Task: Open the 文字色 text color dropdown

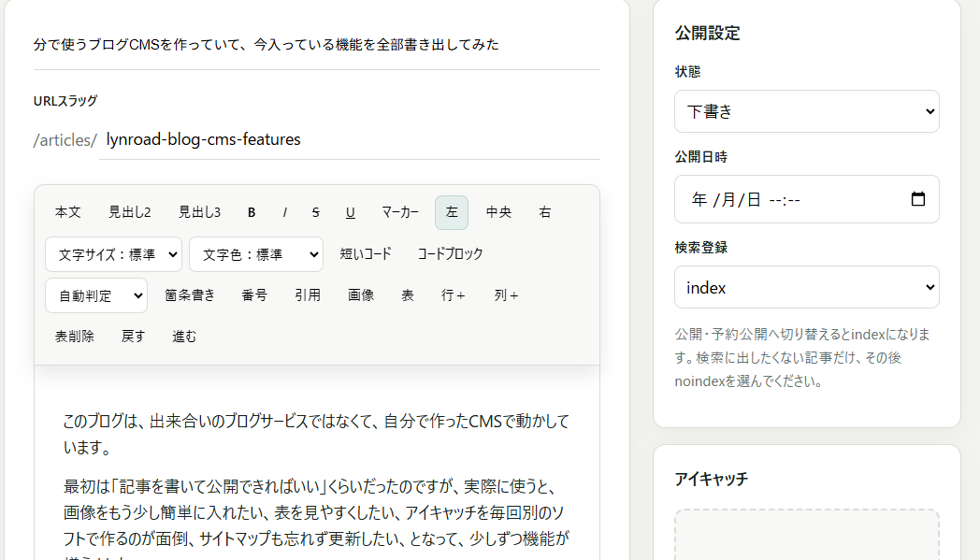Action: click(x=256, y=254)
